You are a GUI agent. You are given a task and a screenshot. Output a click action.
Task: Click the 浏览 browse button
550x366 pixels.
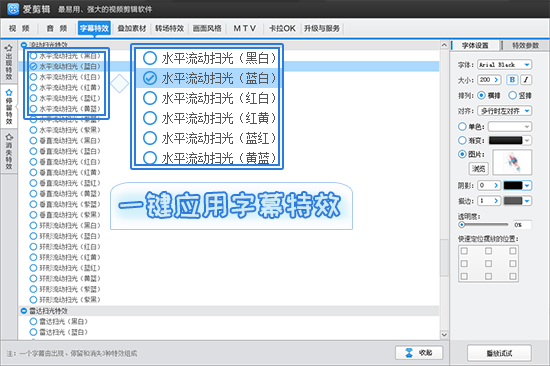[478, 169]
